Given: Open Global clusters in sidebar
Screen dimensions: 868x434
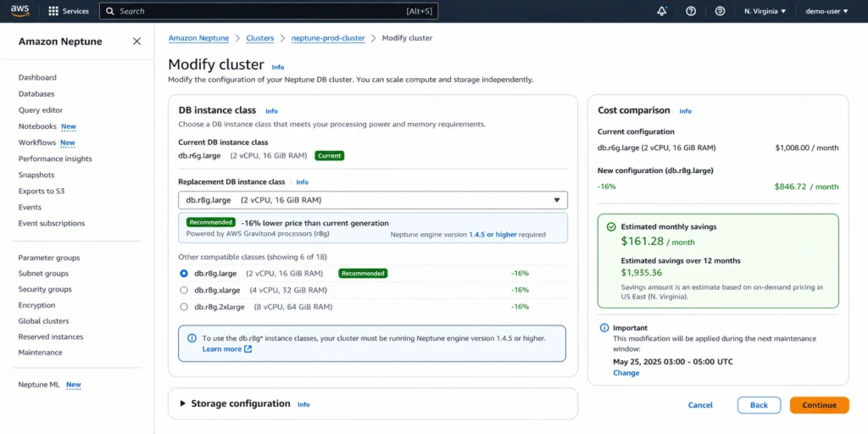Looking at the screenshot, I should tap(44, 321).
